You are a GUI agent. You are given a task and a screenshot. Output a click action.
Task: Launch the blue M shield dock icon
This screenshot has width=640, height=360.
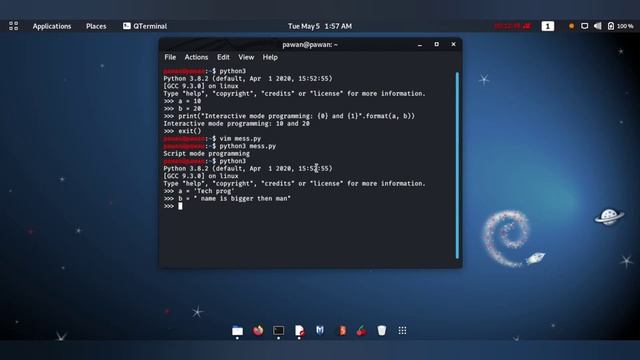pos(320,330)
